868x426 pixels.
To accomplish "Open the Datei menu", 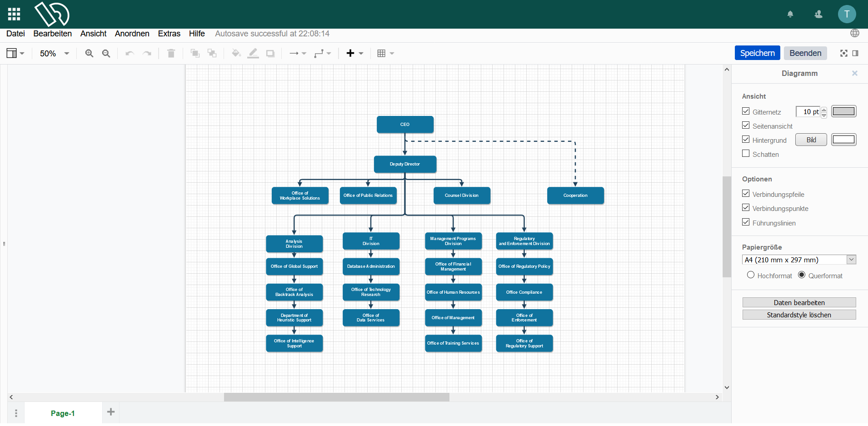I will (15, 34).
